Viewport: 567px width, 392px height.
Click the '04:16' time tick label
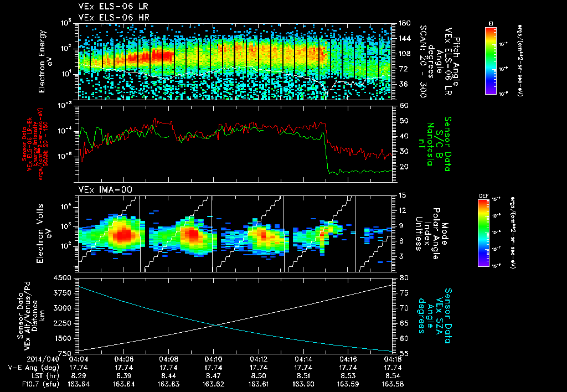[x=348, y=360]
